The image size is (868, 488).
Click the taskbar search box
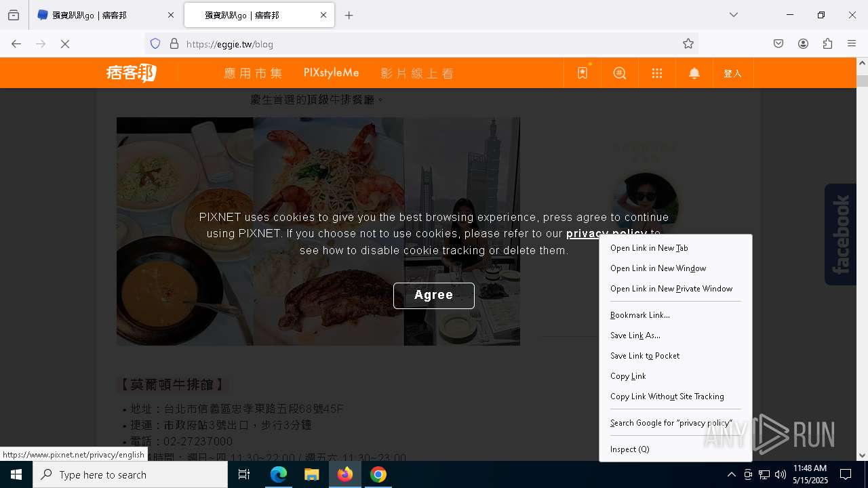[x=130, y=474]
